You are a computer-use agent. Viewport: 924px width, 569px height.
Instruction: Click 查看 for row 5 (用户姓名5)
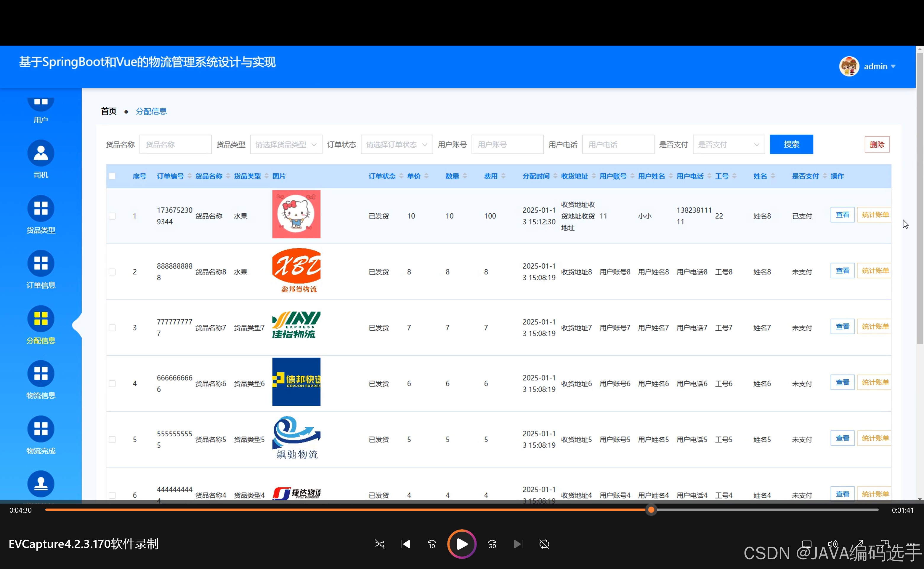click(x=842, y=438)
